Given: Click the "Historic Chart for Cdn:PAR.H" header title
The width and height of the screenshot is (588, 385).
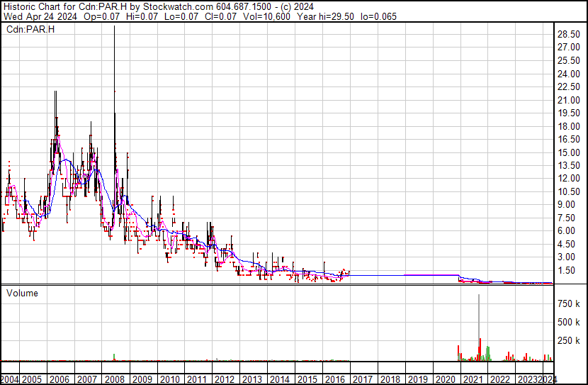Looking at the screenshot, I should coord(57,6).
